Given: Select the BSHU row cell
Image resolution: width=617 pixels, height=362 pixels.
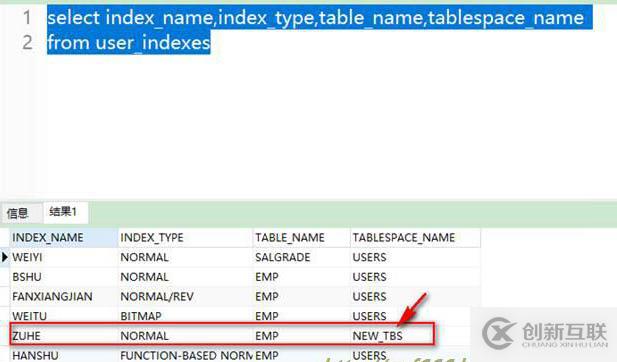Looking at the screenshot, I should pyautogui.click(x=64, y=277).
